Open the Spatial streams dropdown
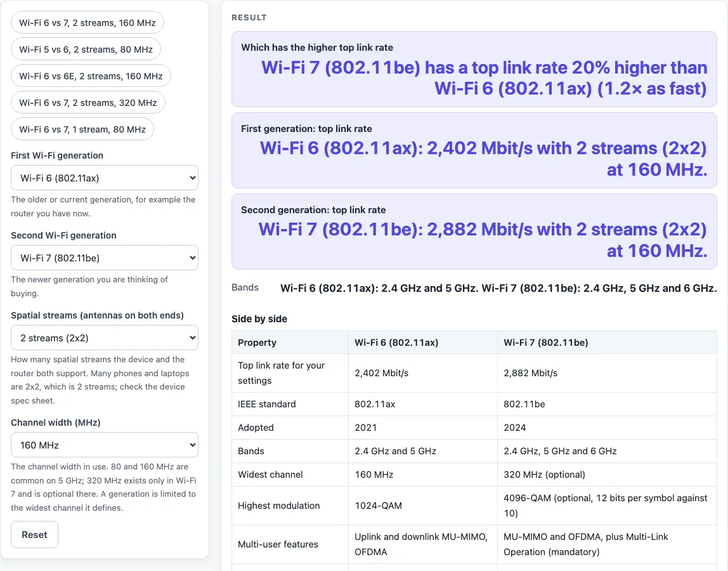Screen dimensions: 728x571 coord(105,338)
